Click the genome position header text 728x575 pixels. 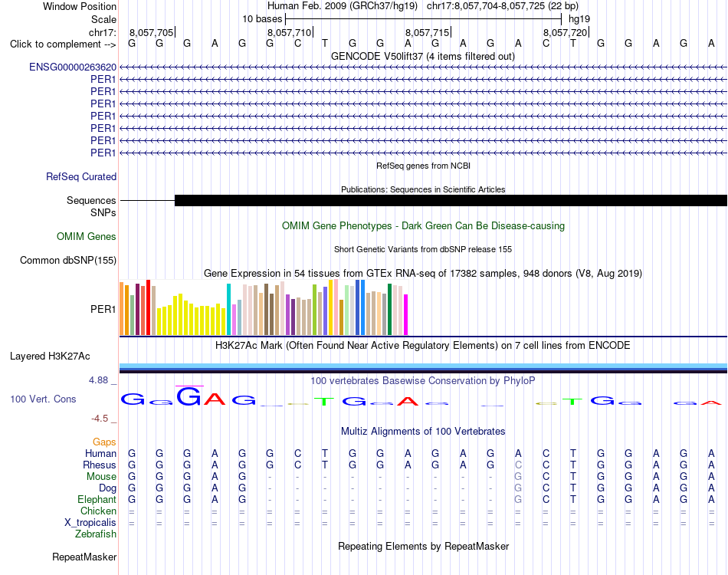pos(422,6)
